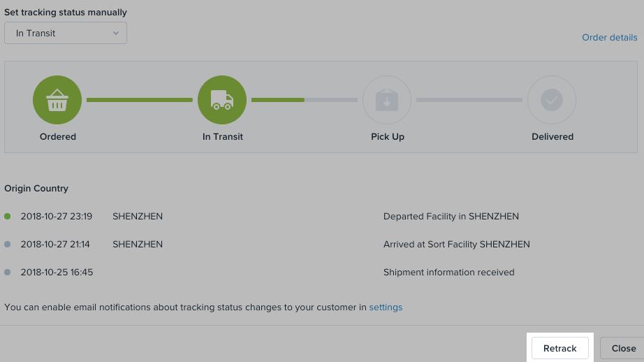
Task: Click the Delivered checkmark icon
Action: click(552, 100)
